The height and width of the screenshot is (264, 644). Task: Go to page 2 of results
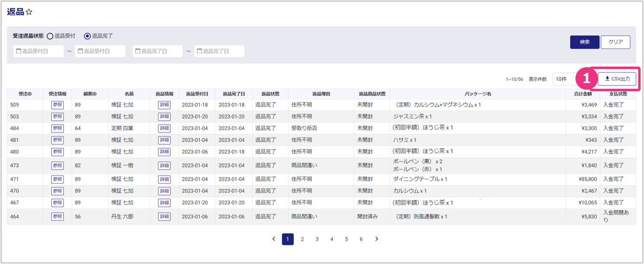pos(302,239)
